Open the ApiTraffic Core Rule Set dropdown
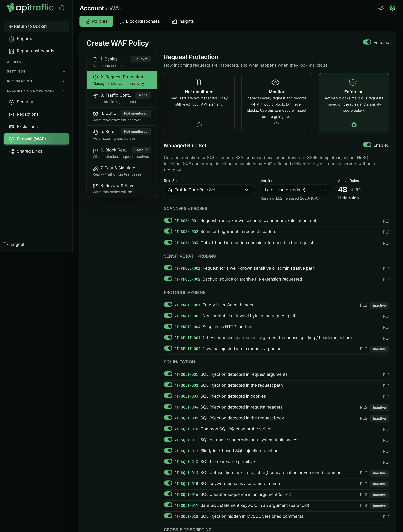This screenshot has width=403, height=532. (x=208, y=190)
